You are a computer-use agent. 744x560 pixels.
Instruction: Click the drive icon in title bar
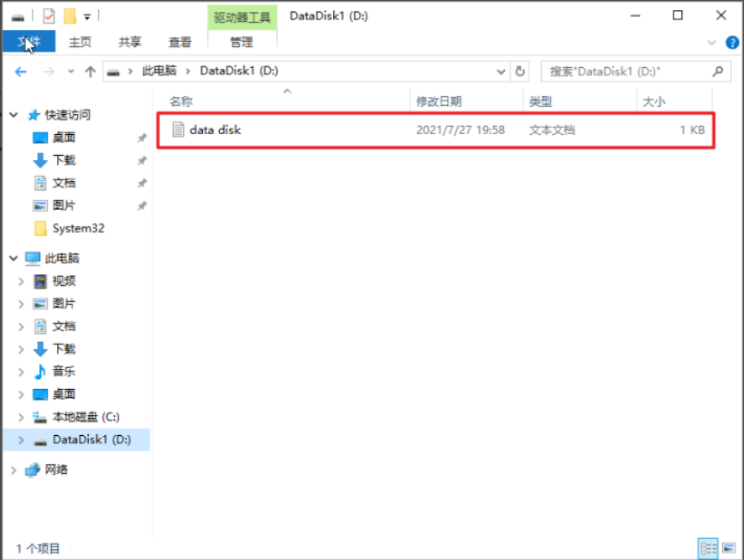tap(18, 17)
